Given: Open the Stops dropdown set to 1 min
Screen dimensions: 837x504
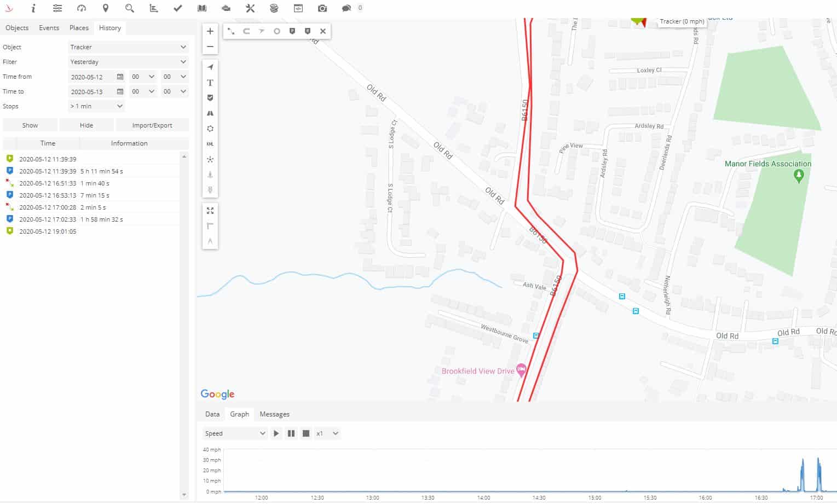Looking at the screenshot, I should (x=96, y=106).
